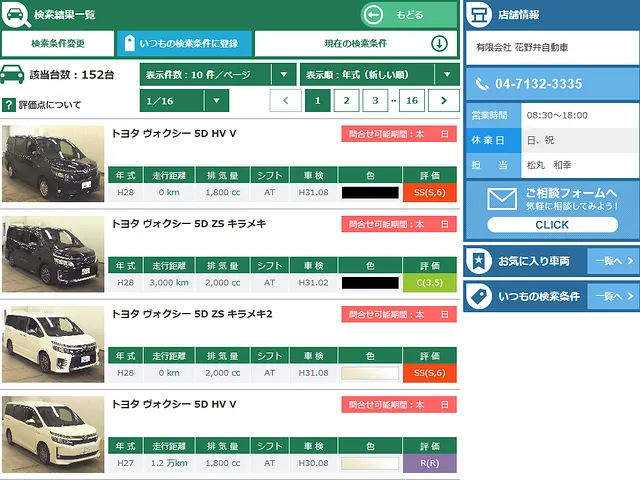The image size is (640, 480).
Task: Expand 現在の検索条件 panel
Action: pos(356,43)
